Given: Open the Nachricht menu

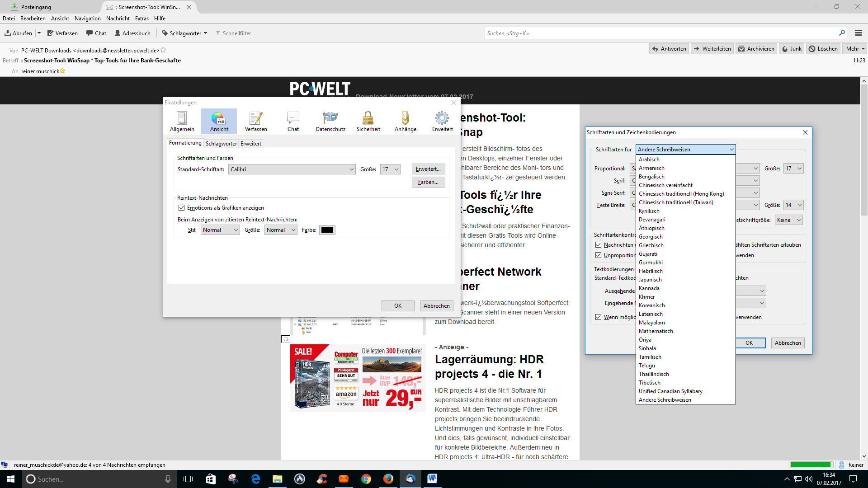Looking at the screenshot, I should [118, 19].
